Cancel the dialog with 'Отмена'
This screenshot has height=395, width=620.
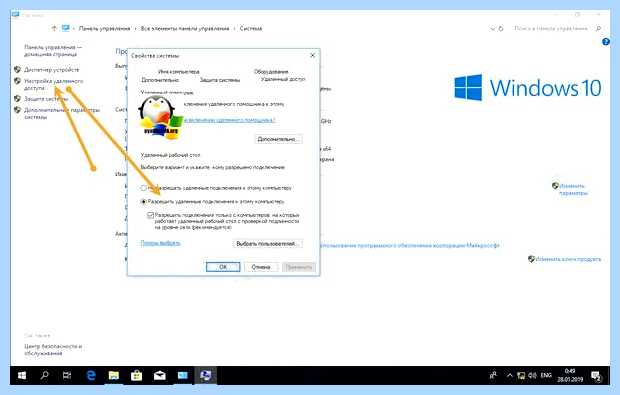261,267
